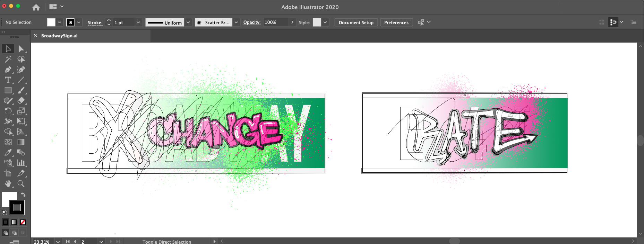Open stroke color dropdown in control bar

pyautogui.click(x=79, y=22)
